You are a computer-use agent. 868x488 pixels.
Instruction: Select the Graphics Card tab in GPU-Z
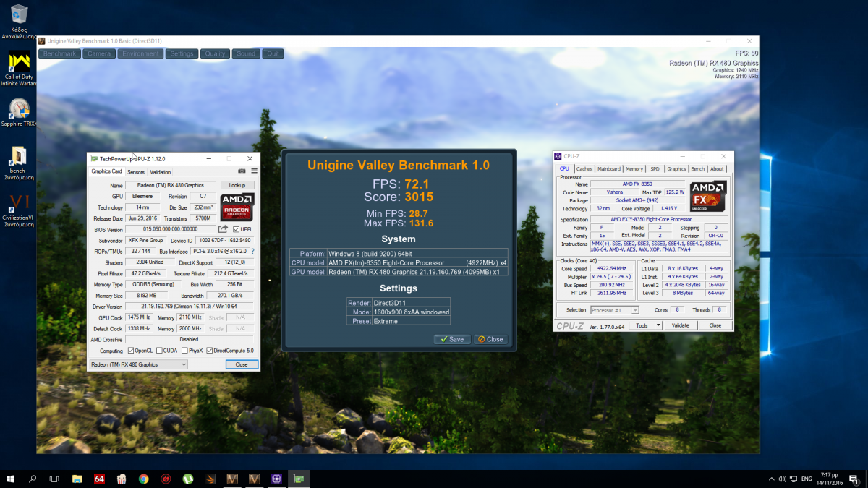click(x=106, y=171)
